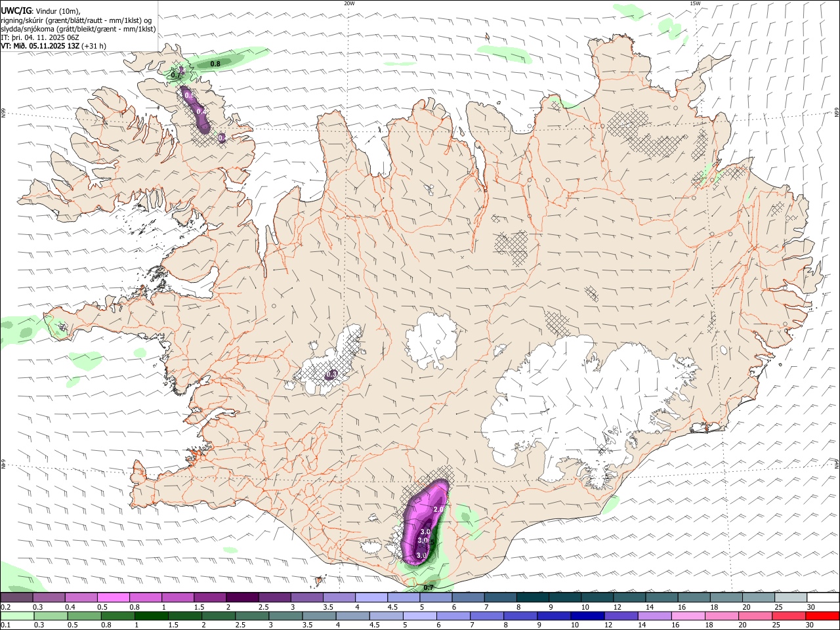Click the navy blue 10 swatch in the lower legend row
Viewport: 840px width, 630px height.
point(586,616)
